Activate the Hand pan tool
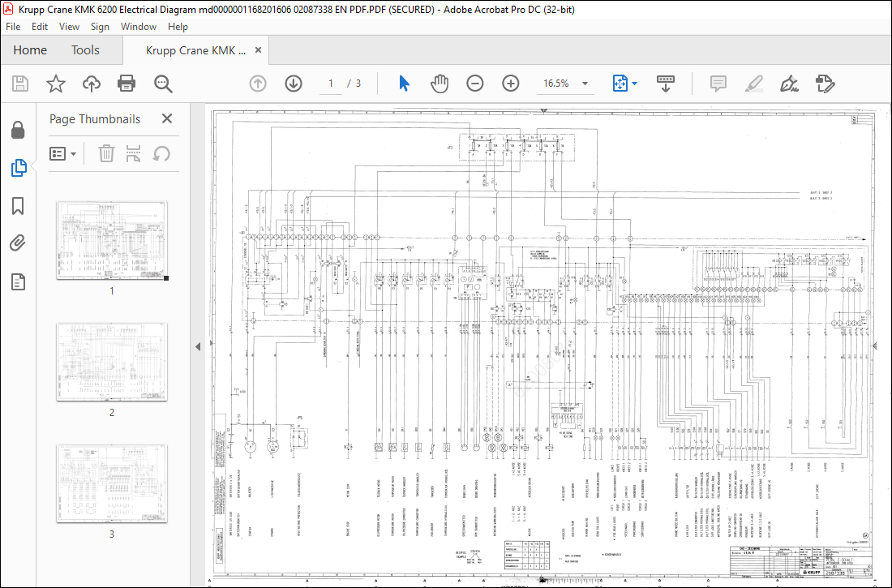This screenshot has height=588, width=892. click(440, 84)
